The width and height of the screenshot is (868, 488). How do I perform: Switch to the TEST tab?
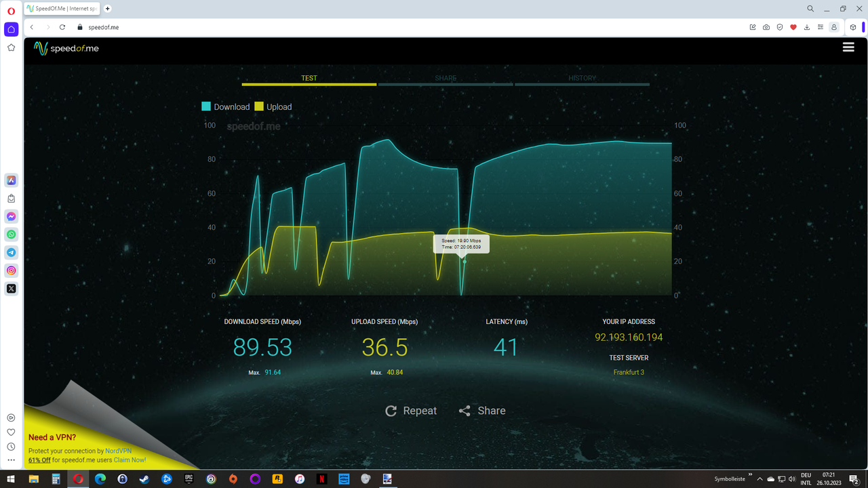tap(309, 79)
